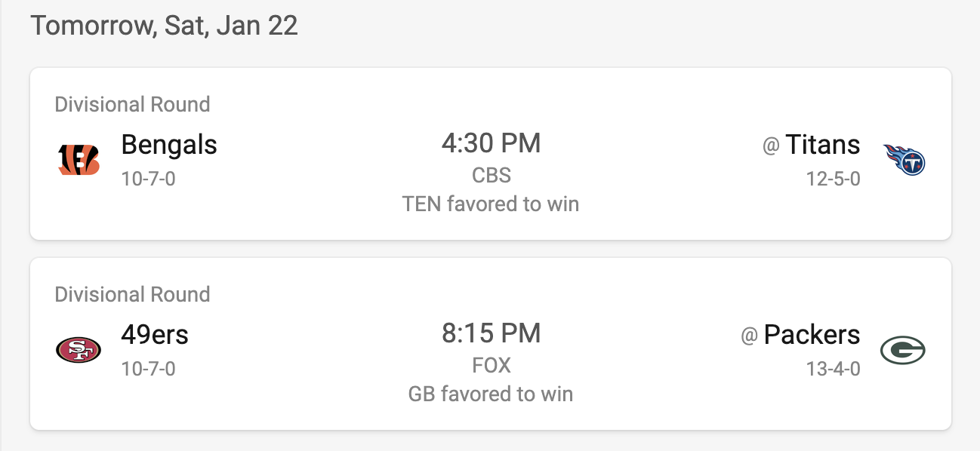Click Divisional Round label above Bengals
This screenshot has height=451, width=980.
click(132, 104)
